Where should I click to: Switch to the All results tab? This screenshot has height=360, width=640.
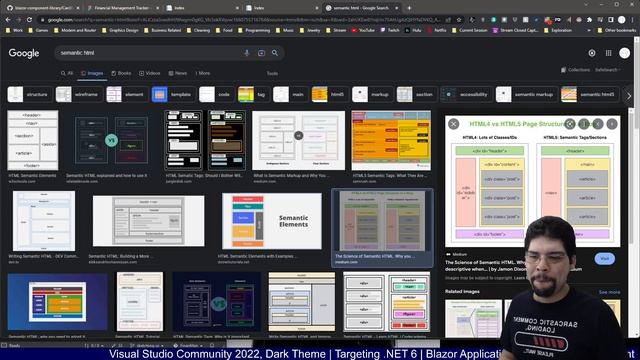[67, 73]
